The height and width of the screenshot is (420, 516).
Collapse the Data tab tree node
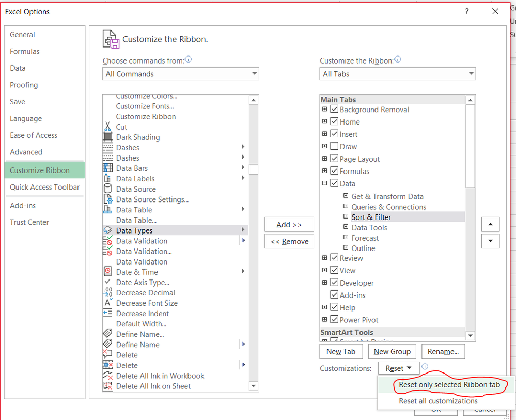click(x=324, y=183)
